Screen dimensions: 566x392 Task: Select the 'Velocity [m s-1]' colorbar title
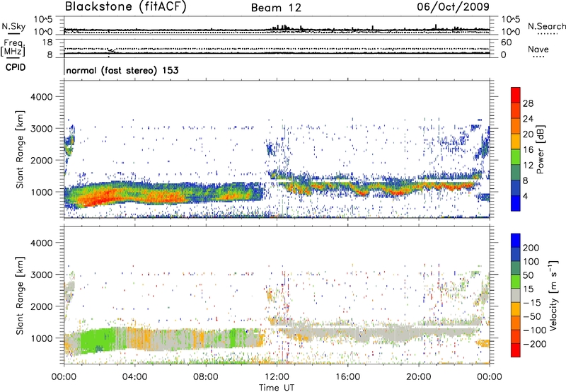(x=553, y=295)
